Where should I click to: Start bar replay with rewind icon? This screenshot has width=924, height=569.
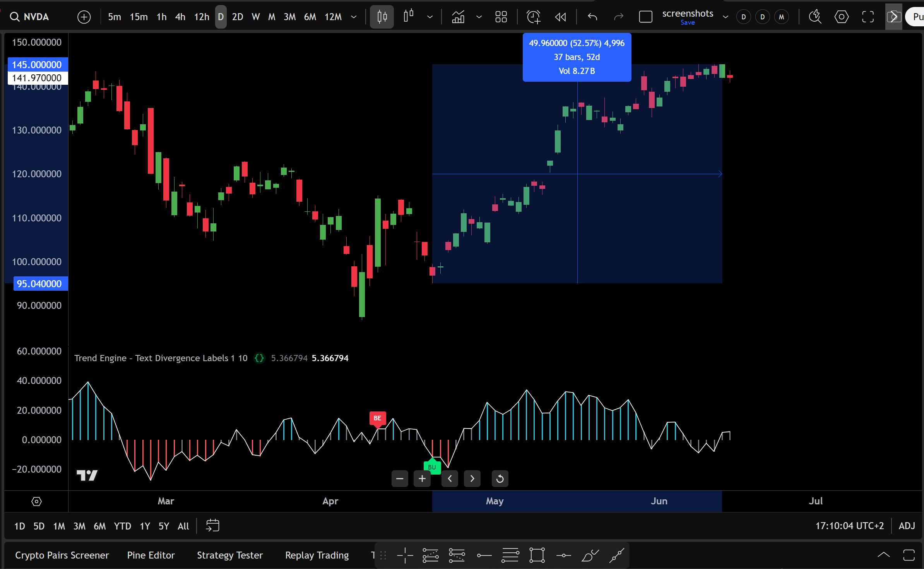pyautogui.click(x=560, y=17)
